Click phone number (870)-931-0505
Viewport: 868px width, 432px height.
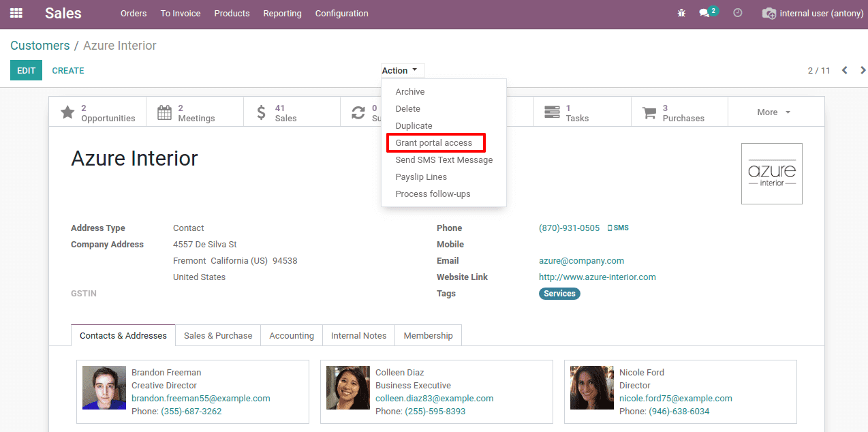[x=570, y=228]
